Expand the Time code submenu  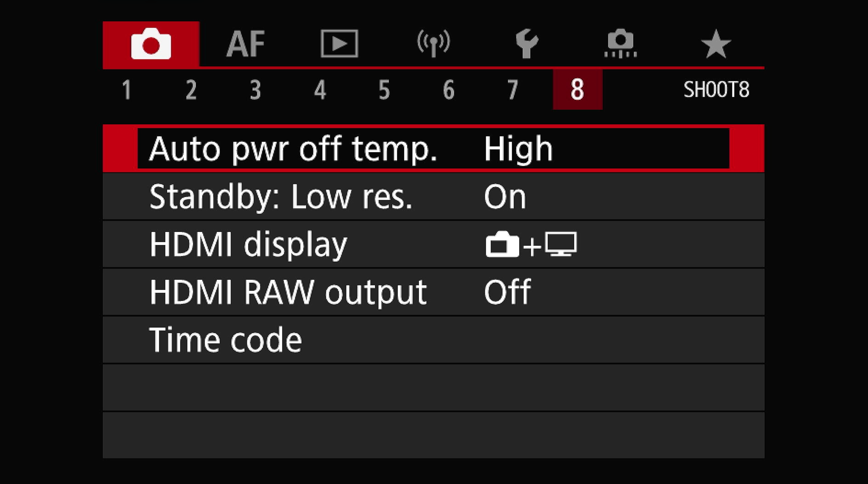coord(225,340)
